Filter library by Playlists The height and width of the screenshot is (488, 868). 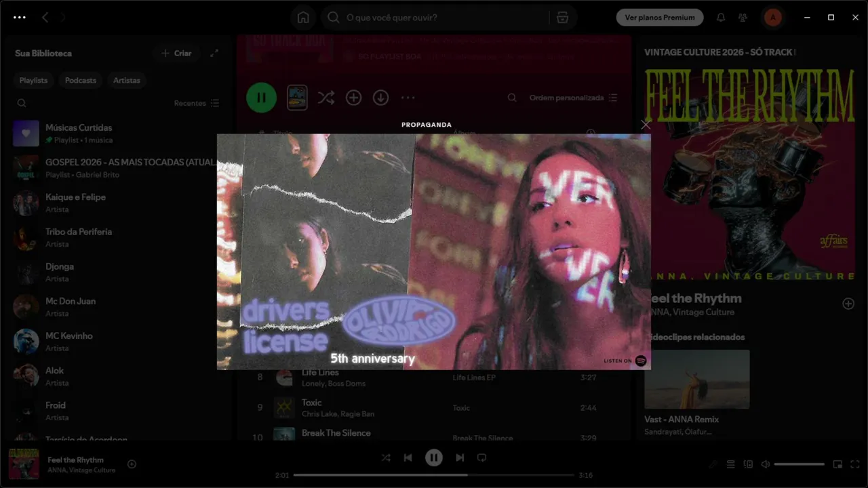coord(33,80)
